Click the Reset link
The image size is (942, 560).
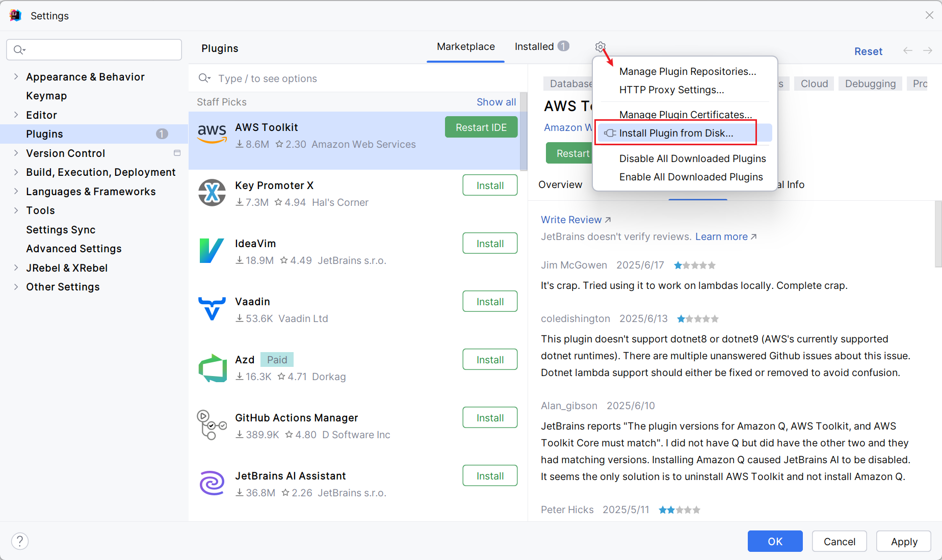pyautogui.click(x=868, y=51)
